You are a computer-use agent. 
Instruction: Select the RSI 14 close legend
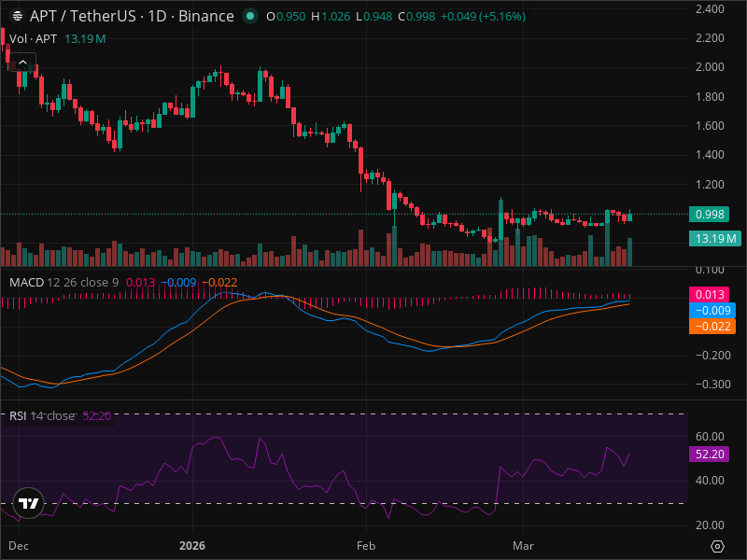42,415
